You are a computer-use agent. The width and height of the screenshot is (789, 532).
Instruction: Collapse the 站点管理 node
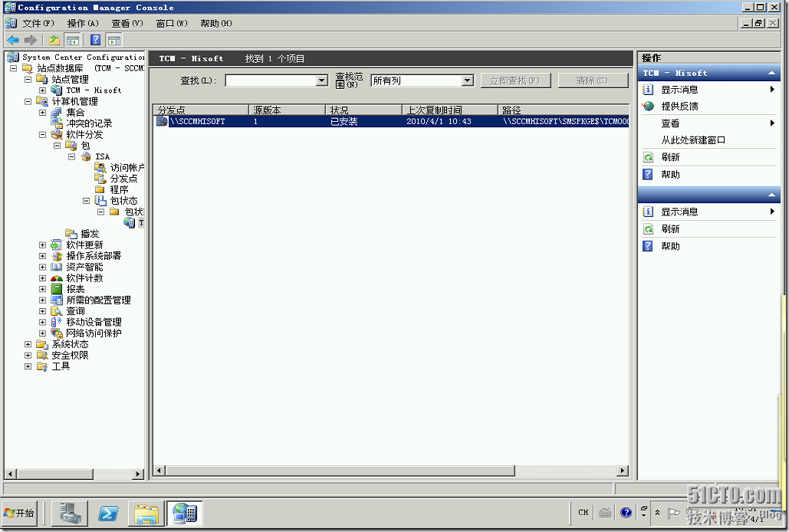(28, 80)
